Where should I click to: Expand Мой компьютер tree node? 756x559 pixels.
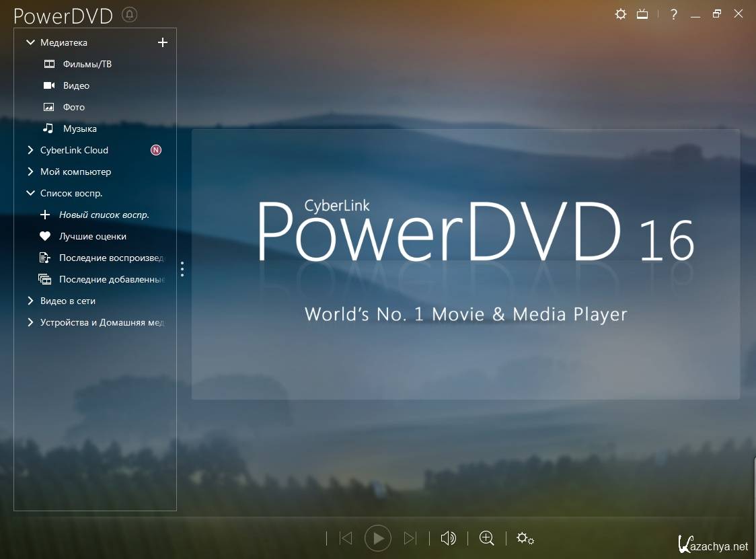pos(30,172)
